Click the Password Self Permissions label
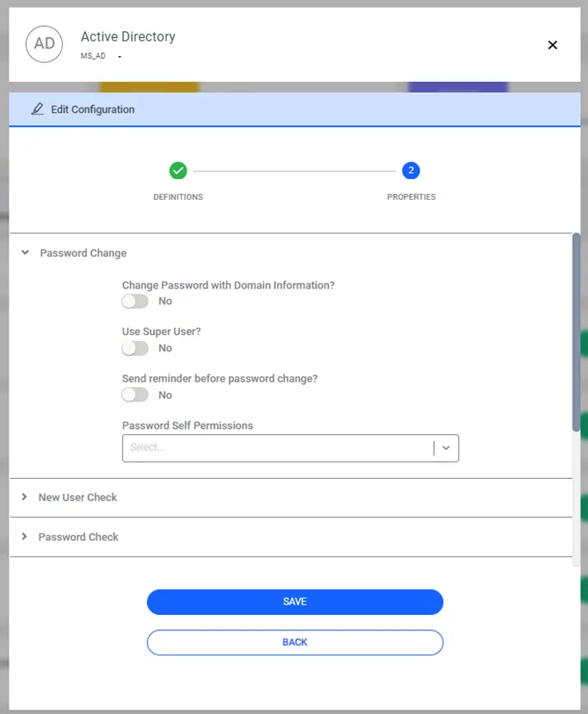 pyautogui.click(x=188, y=425)
